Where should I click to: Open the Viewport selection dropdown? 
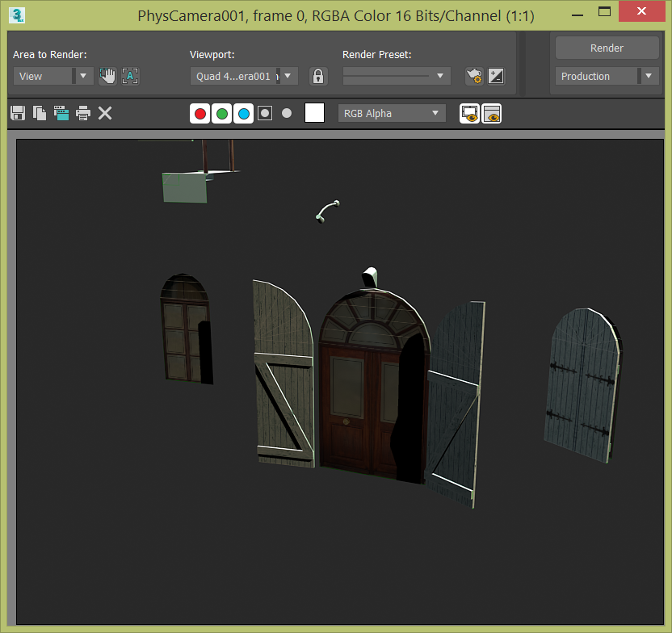tap(288, 75)
